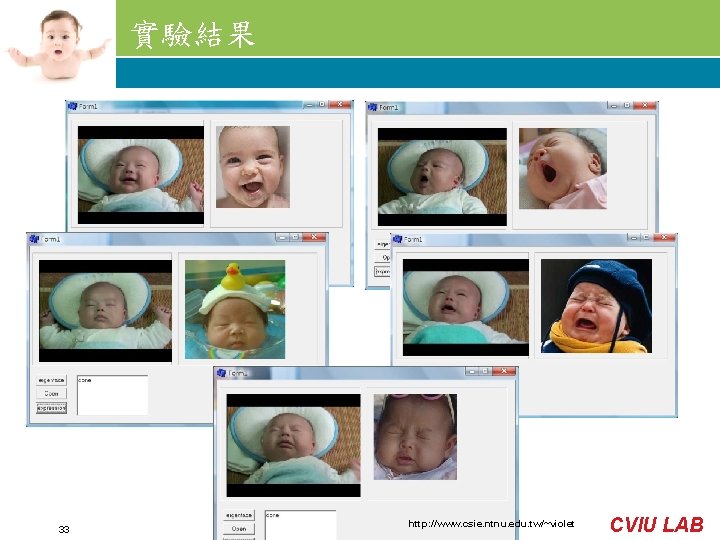Minimize the blue-hat crying baby Form1 window
Screen dimensions: 720x540
click(634, 237)
